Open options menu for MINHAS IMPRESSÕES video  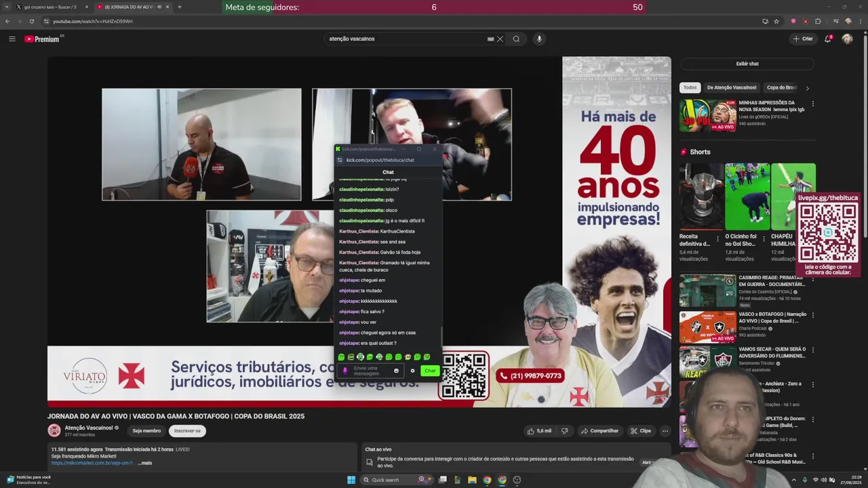click(x=812, y=104)
